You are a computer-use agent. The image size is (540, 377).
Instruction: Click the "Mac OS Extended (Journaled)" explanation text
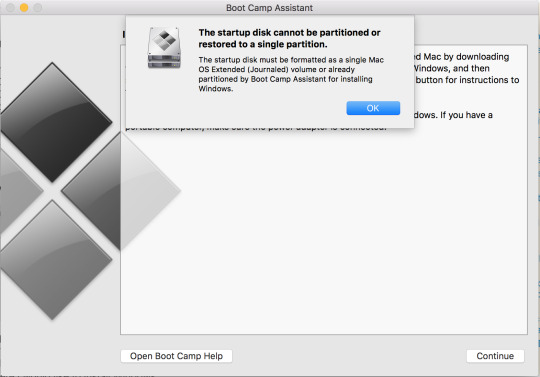pyautogui.click(x=291, y=74)
